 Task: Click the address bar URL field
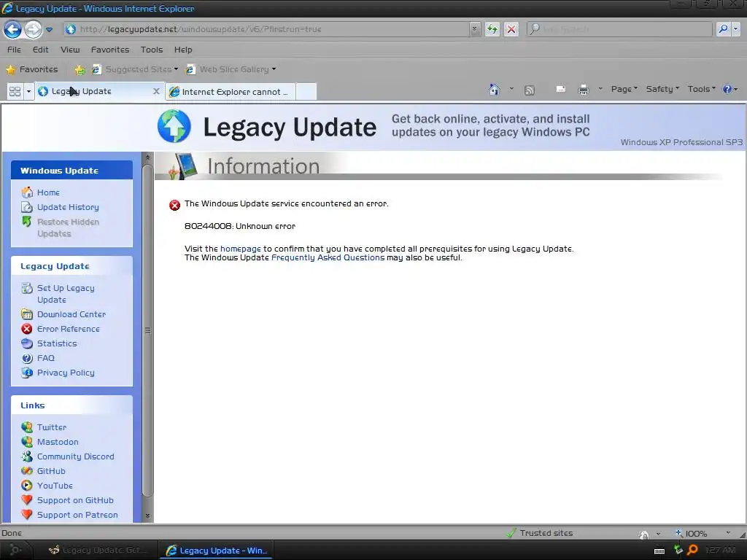(x=267, y=29)
